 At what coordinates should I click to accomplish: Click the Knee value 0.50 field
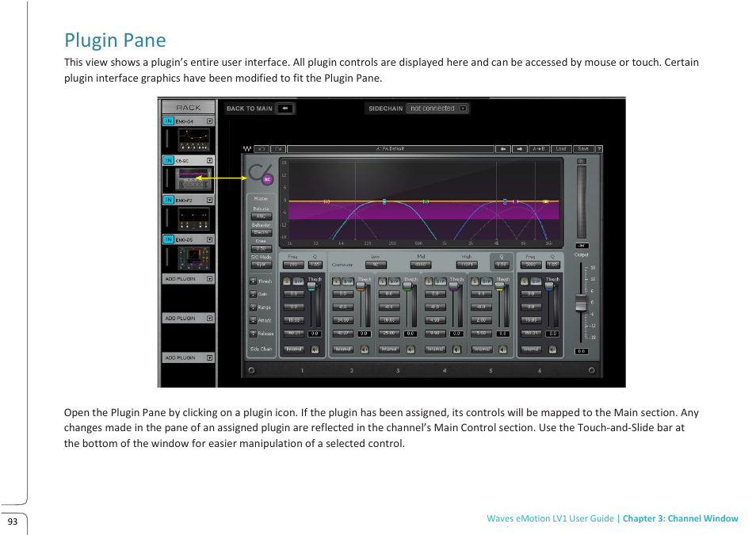261,248
